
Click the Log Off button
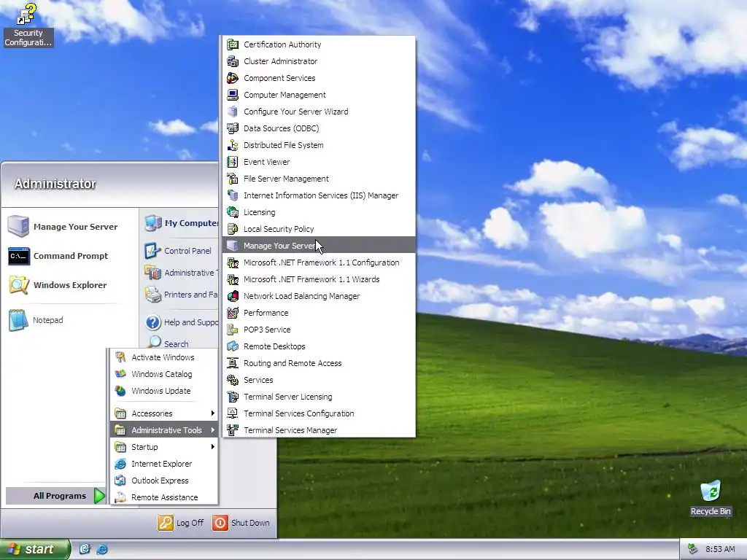point(181,523)
